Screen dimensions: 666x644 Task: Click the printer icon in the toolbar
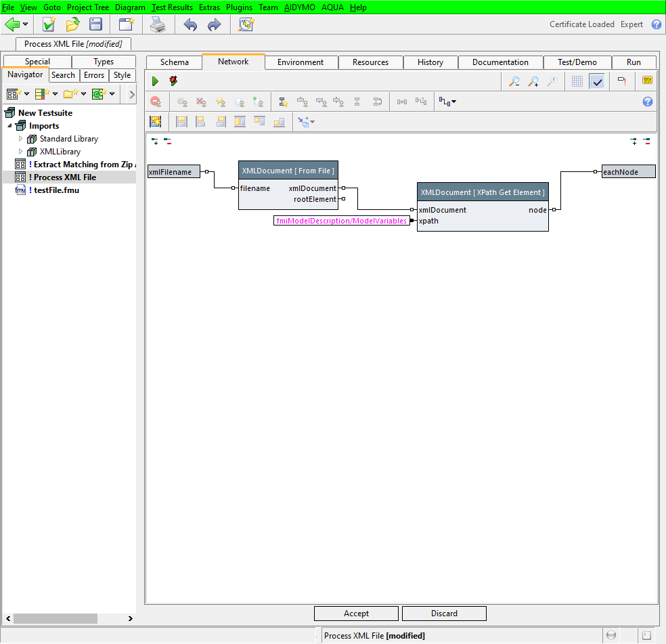(x=157, y=25)
